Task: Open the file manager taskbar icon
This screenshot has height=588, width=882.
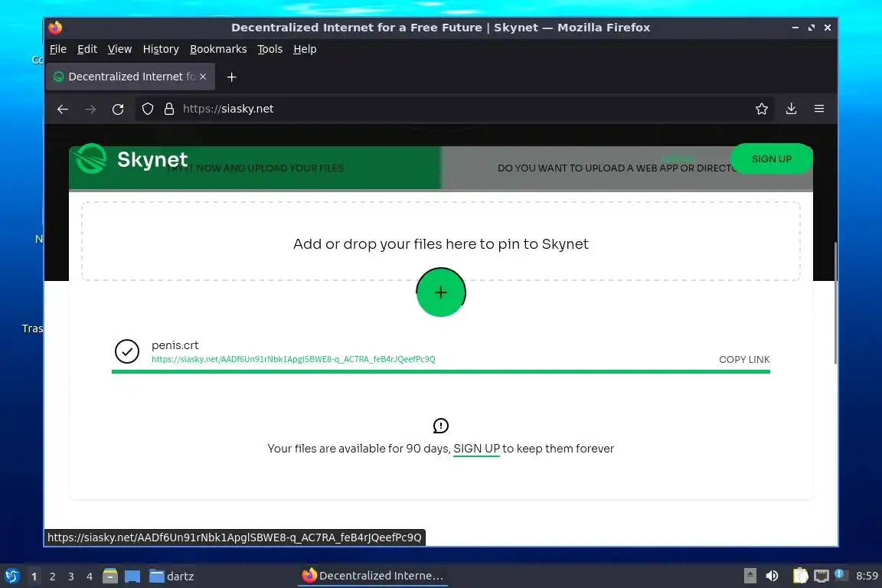Action: 110,576
